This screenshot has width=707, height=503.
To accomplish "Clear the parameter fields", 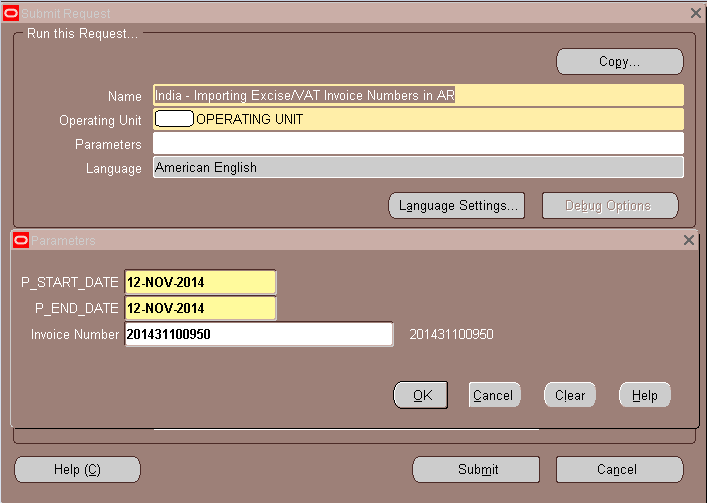I will point(570,395).
